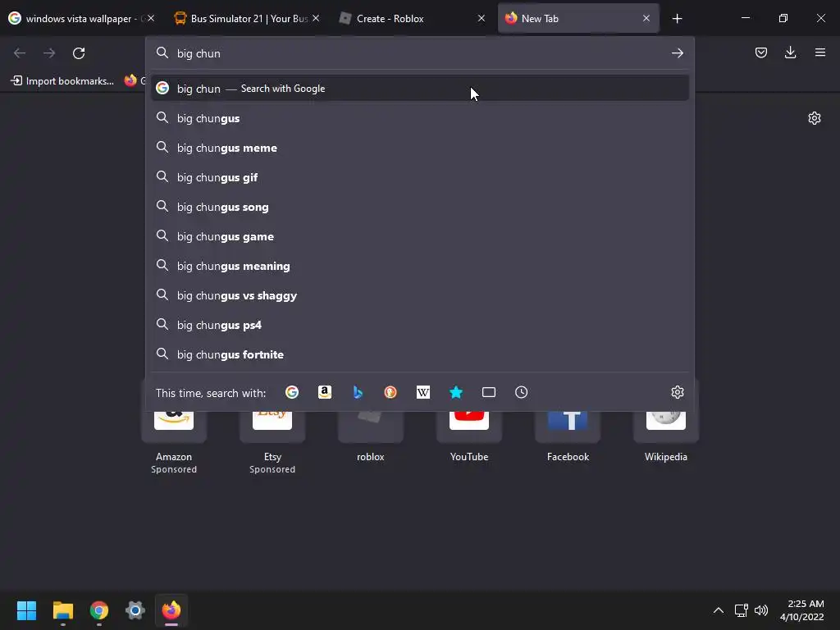Search this time with Bing
This screenshot has width=840, height=630.
click(x=358, y=392)
